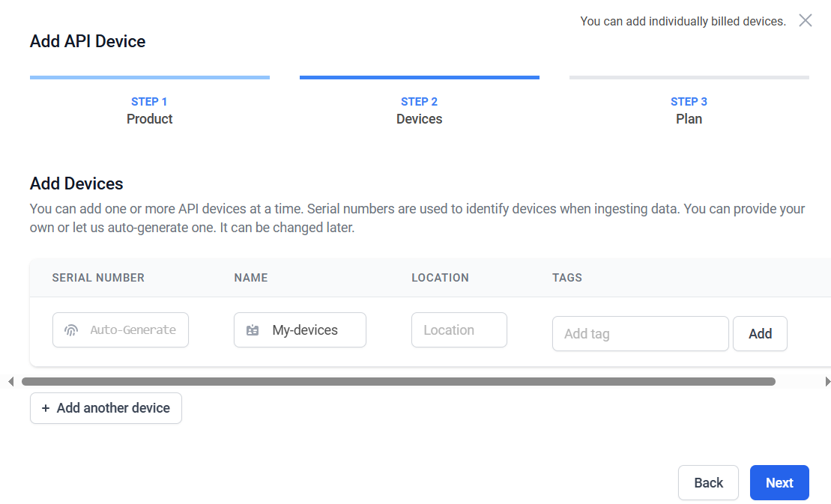Click the SERIAL NUMBER column header
831x504 pixels.
98,278
